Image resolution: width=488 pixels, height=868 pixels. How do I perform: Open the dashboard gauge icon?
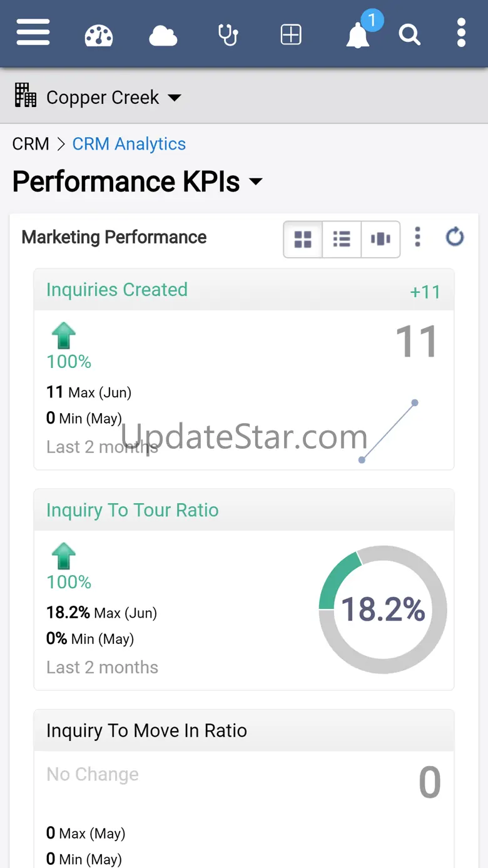tap(99, 35)
